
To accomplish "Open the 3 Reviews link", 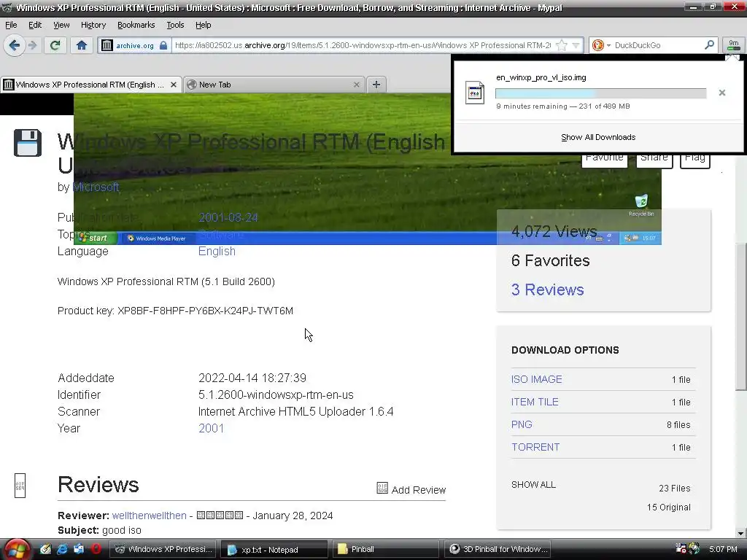I will 547,289.
